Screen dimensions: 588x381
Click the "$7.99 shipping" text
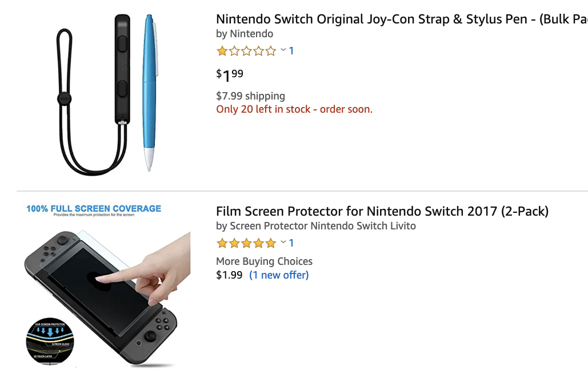pyautogui.click(x=250, y=96)
